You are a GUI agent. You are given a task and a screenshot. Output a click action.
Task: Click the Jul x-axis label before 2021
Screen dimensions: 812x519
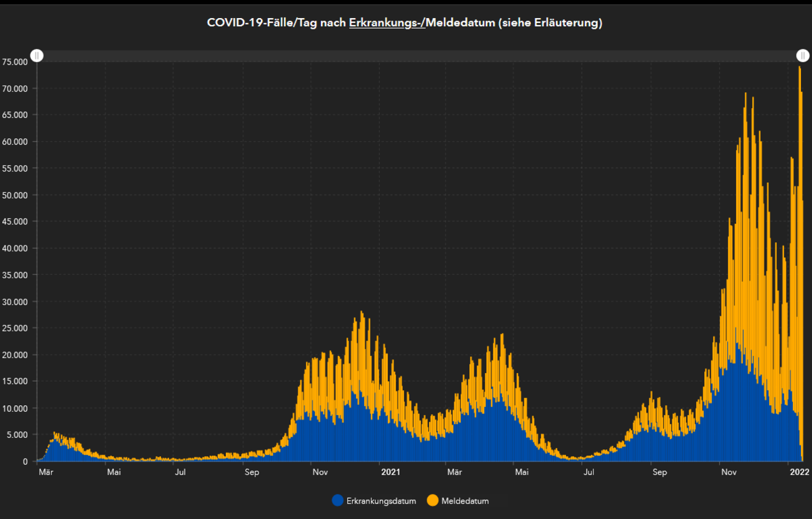(180, 472)
